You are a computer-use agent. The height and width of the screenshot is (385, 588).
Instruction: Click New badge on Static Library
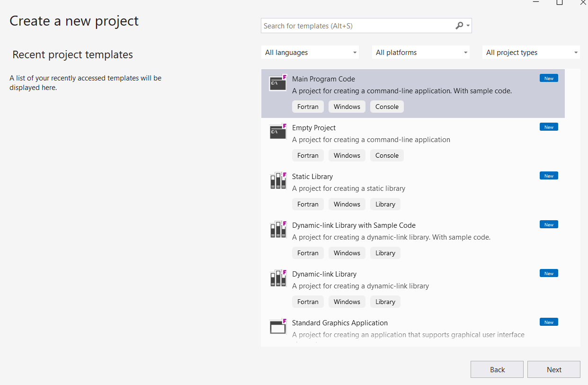tap(549, 176)
